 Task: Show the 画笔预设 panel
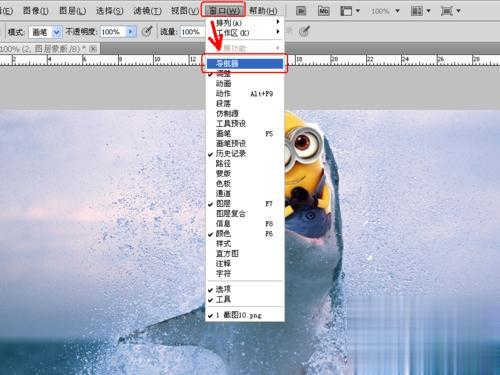(245, 144)
